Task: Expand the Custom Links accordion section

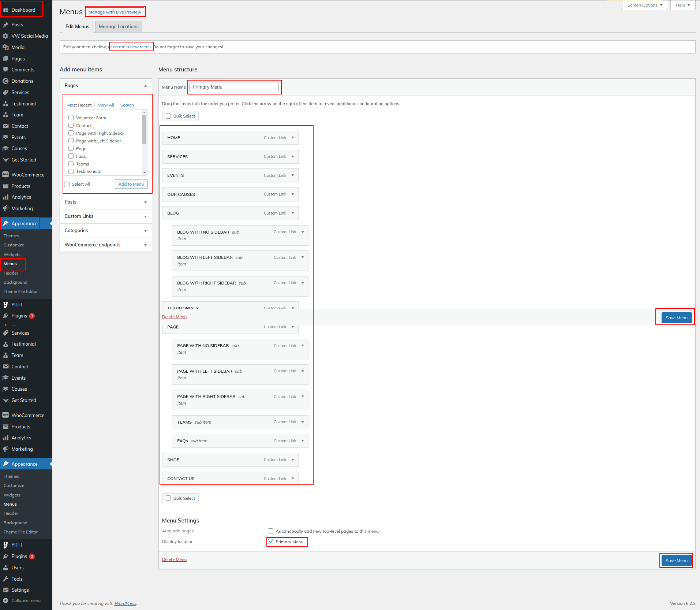Action: (x=106, y=216)
